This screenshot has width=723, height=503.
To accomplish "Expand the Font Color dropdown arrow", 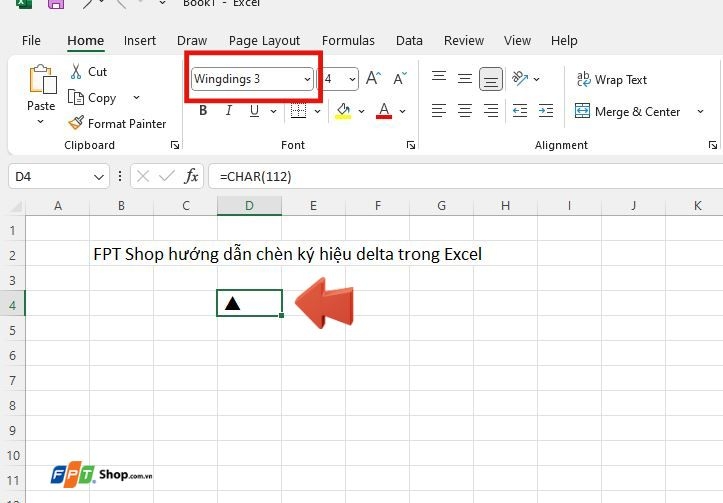I will (403, 111).
